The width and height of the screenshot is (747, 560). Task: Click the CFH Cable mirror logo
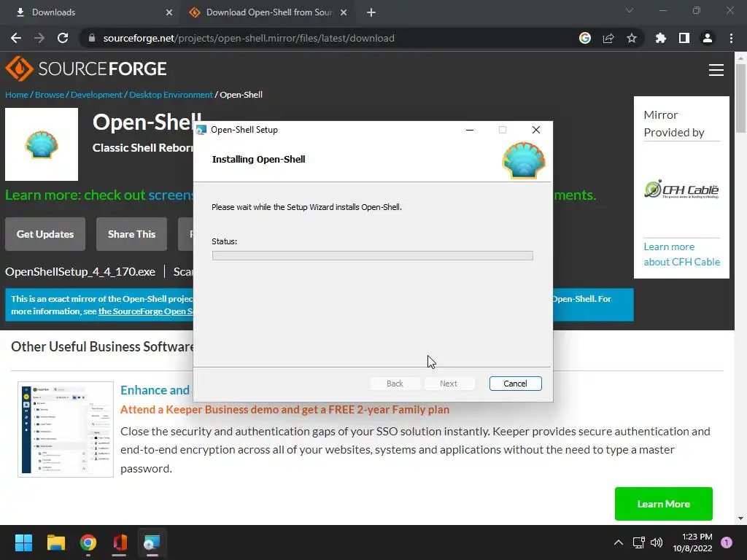click(682, 189)
